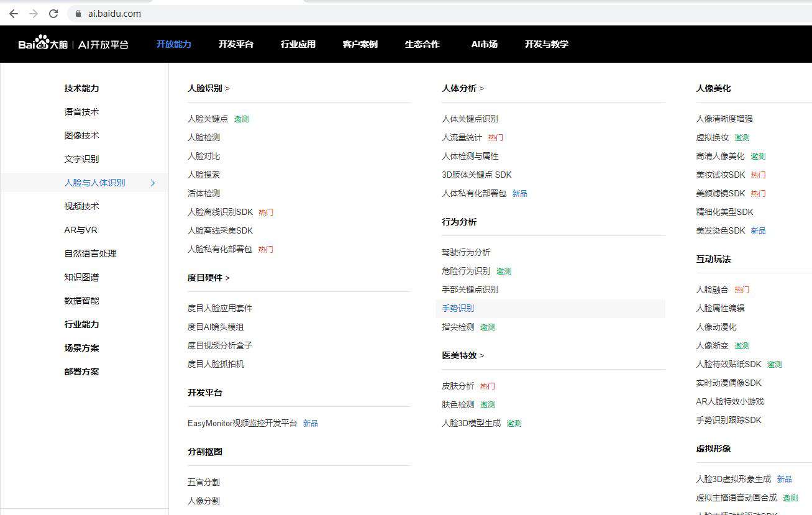Screen dimensions: 812x515
Task: Open the 人脸融合 link
Action: click(x=713, y=289)
